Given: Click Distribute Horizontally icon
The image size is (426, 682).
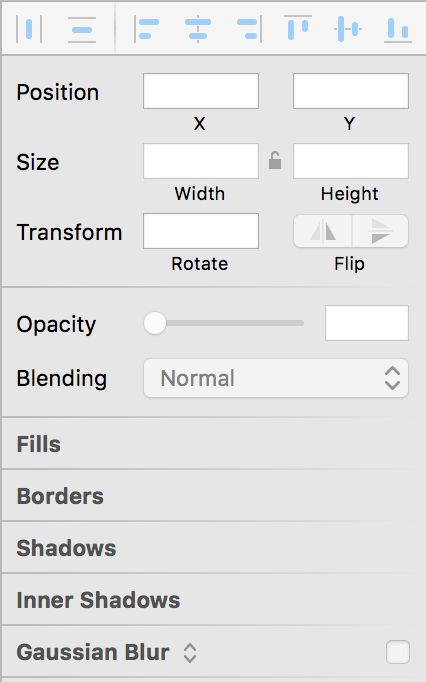Looking at the screenshot, I should (x=29, y=29).
